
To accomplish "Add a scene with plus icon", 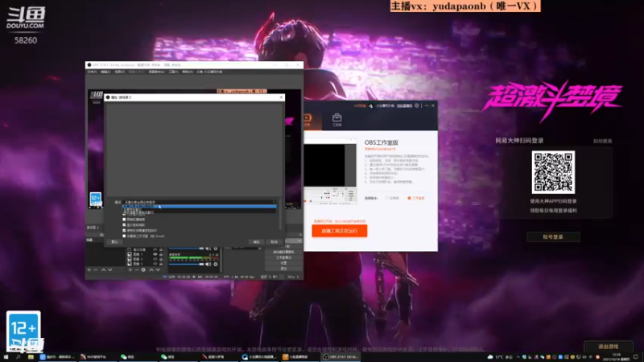I will (x=89, y=269).
